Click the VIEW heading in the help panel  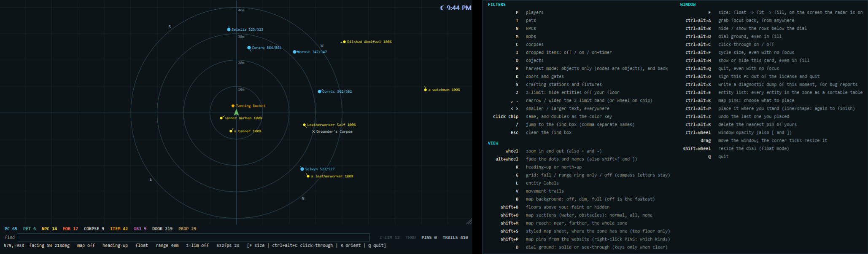(493, 143)
